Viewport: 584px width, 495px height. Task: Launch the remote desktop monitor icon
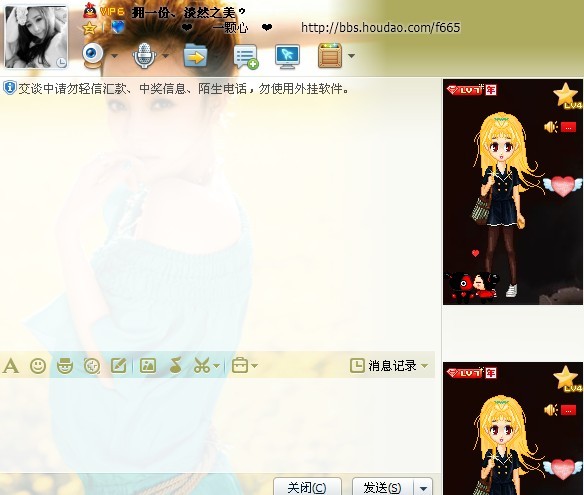click(x=287, y=57)
